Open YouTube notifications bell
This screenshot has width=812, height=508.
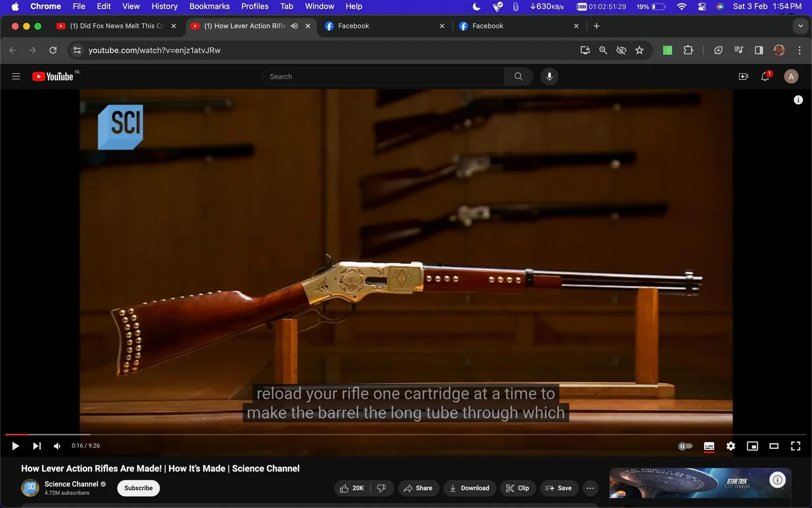pyautogui.click(x=765, y=76)
